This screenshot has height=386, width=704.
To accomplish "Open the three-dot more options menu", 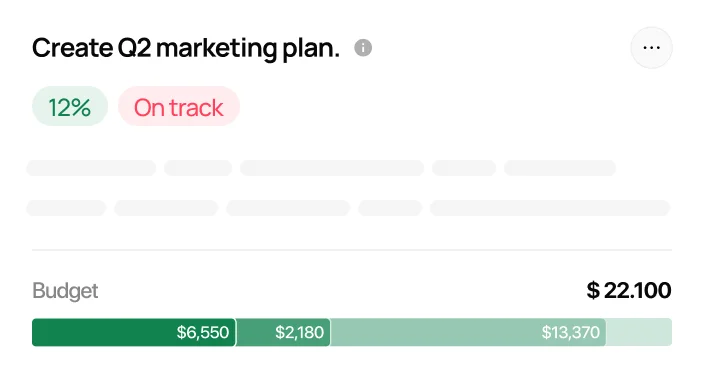I will coord(651,48).
